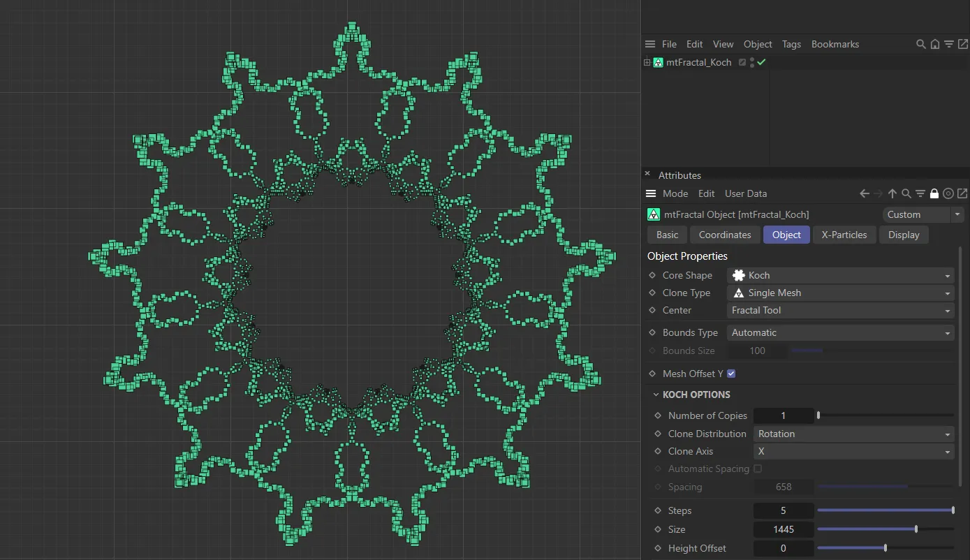The height and width of the screenshot is (560, 970).
Task: Enable the Automatic Spacing checkbox
Action: [758, 469]
